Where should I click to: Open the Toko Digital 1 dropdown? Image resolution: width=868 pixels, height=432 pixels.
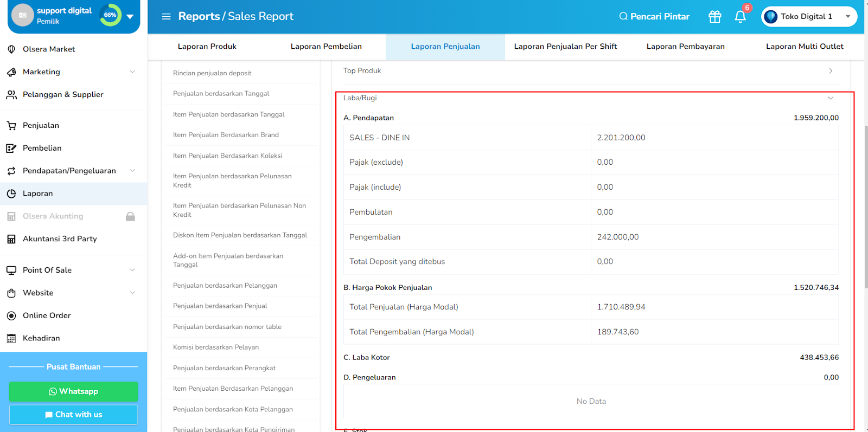(x=809, y=17)
